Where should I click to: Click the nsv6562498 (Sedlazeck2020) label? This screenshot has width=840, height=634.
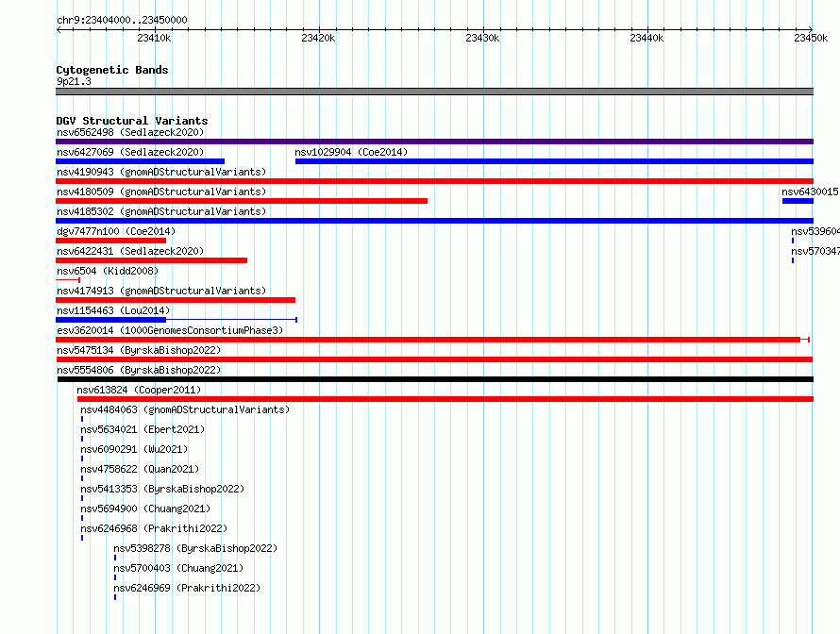click(130, 132)
